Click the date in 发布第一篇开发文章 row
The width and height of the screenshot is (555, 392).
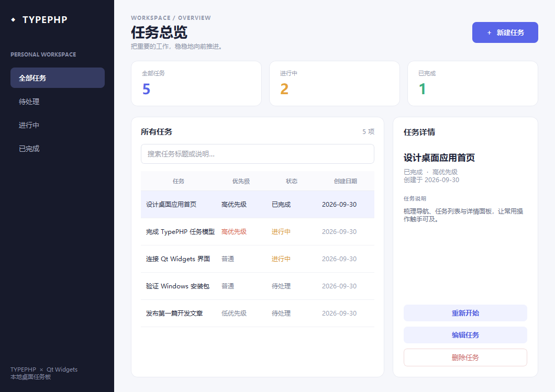pyautogui.click(x=339, y=313)
